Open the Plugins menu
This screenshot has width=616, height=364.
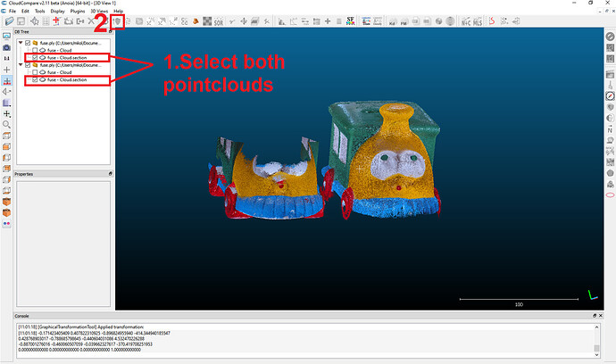pos(78,11)
